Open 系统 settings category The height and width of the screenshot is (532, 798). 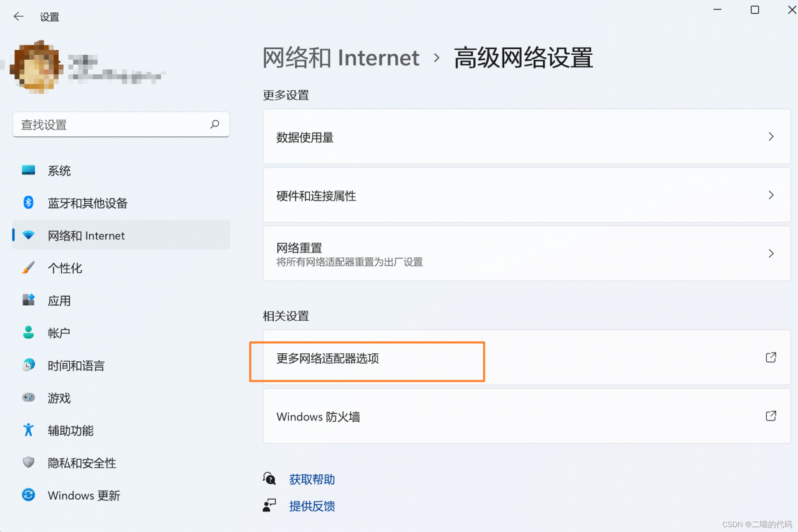[x=121, y=170]
